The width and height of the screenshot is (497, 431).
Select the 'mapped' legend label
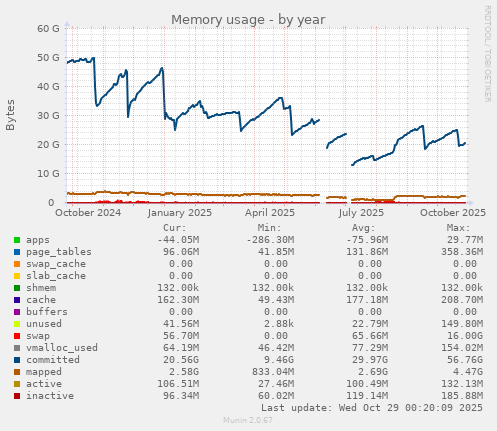[44, 372]
